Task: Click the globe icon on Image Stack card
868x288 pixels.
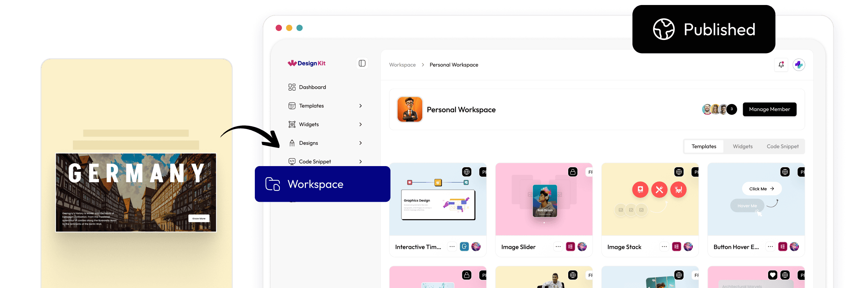Action: 679,172
